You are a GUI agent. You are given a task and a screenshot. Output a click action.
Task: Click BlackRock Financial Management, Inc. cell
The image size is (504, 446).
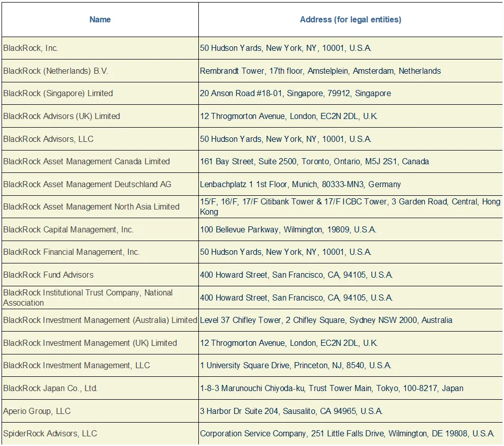100,252
